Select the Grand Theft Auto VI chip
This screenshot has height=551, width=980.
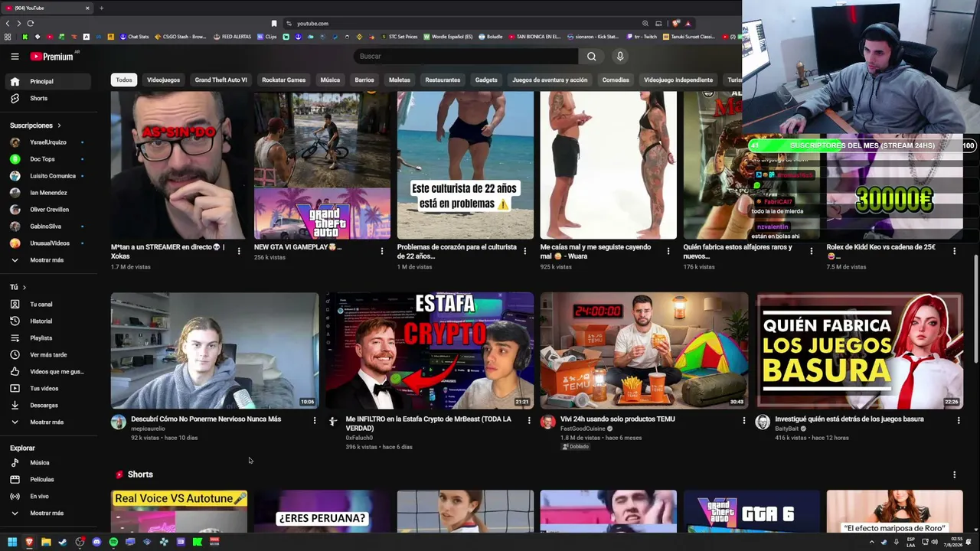click(220, 80)
